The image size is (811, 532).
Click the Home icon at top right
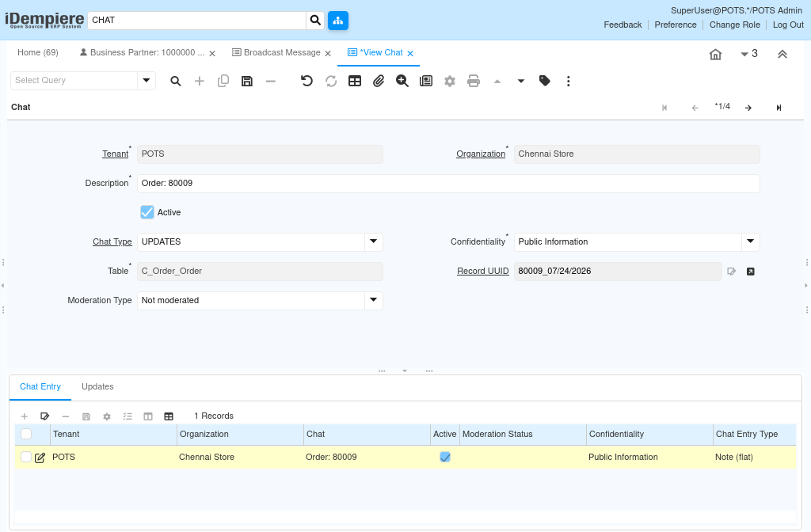[715, 55]
